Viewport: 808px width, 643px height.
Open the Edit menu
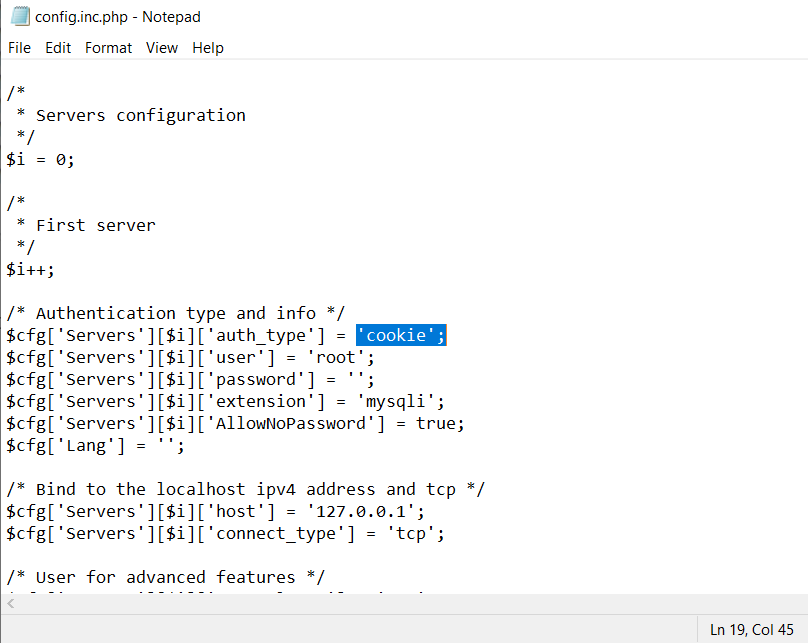pyautogui.click(x=58, y=48)
